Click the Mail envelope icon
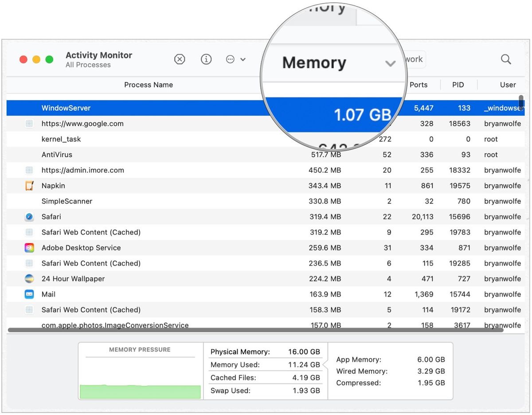This screenshot has width=532, height=415. click(x=29, y=294)
